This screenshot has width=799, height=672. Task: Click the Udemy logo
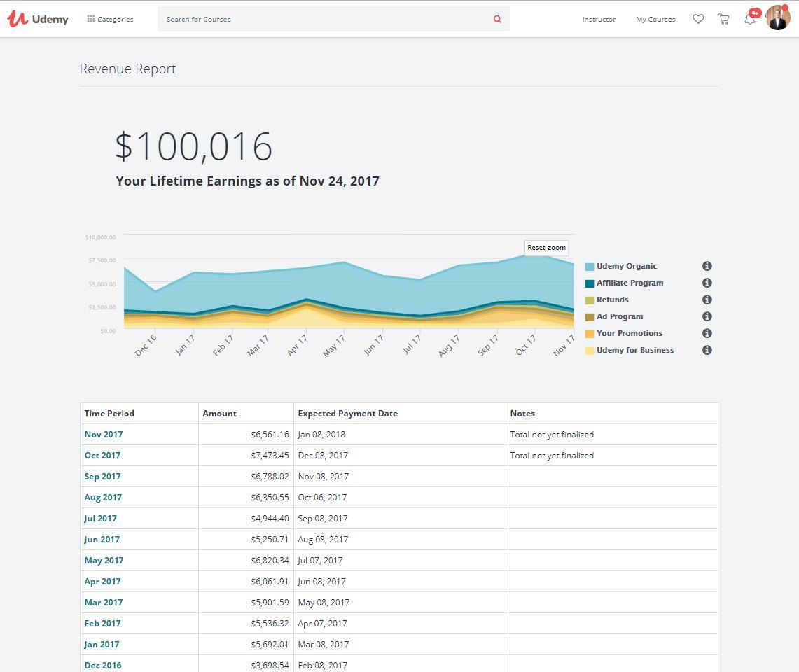[x=38, y=19]
